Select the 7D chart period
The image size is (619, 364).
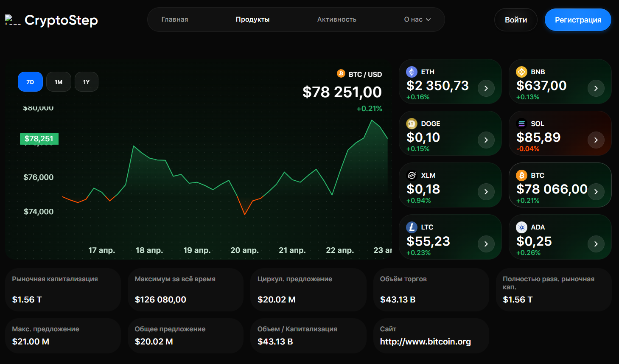(x=30, y=82)
